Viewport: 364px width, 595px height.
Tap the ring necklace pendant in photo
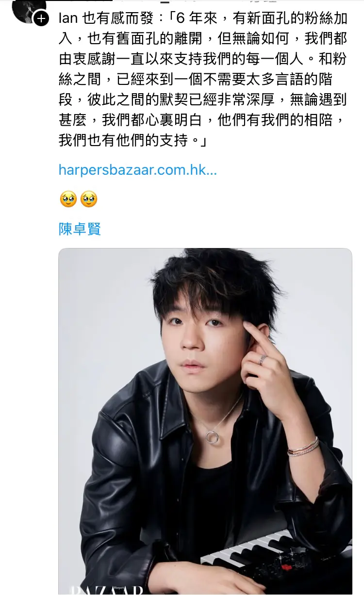[x=212, y=437]
